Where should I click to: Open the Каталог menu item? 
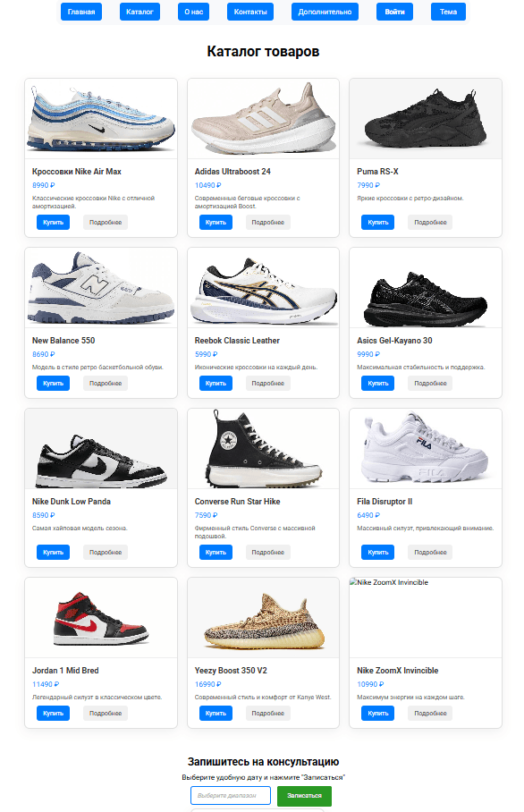tap(139, 12)
